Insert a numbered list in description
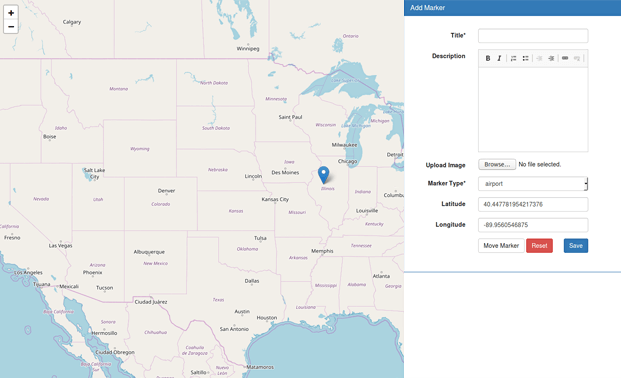 click(513, 58)
